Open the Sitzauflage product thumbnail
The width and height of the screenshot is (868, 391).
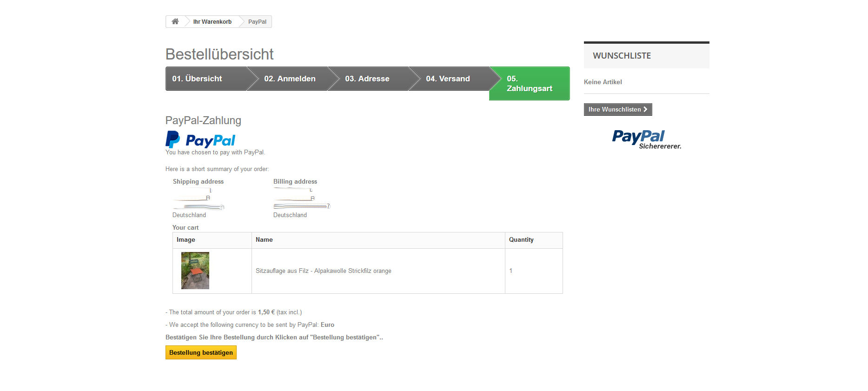pos(195,271)
